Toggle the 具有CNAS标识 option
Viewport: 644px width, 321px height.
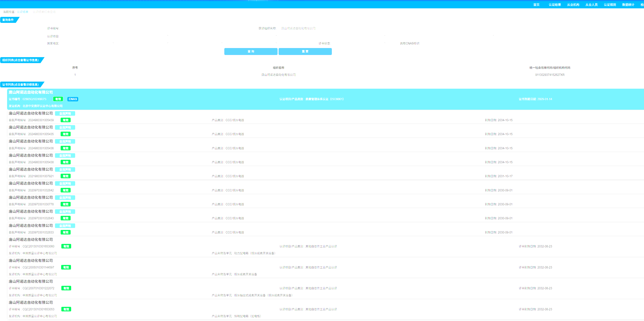409,44
